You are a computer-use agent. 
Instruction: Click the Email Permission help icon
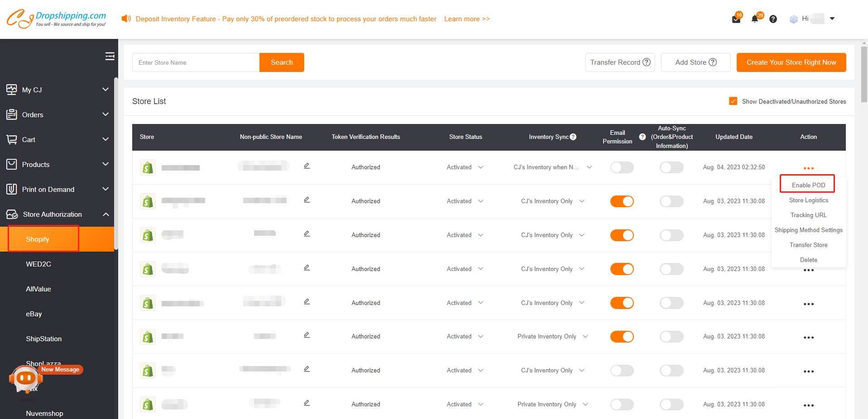(642, 137)
